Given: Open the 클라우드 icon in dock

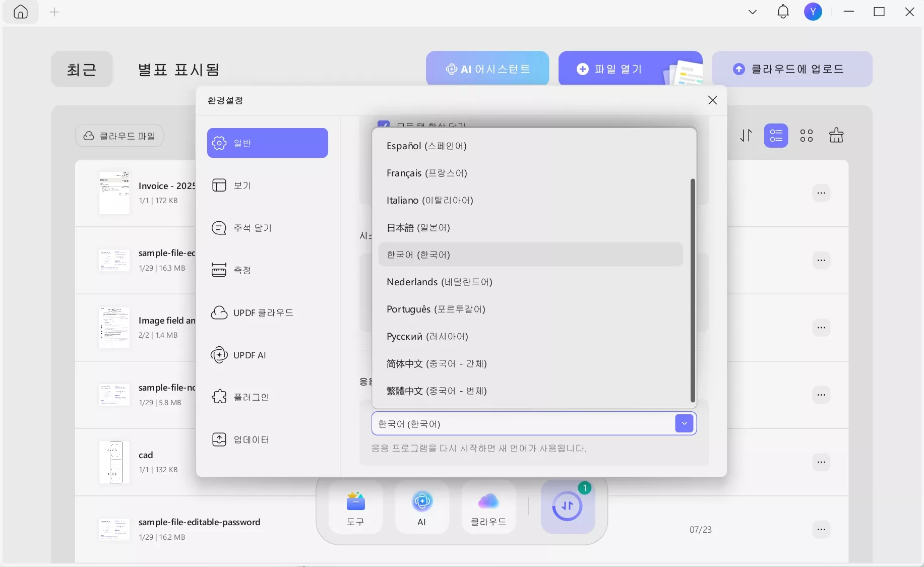Looking at the screenshot, I should pos(488,508).
